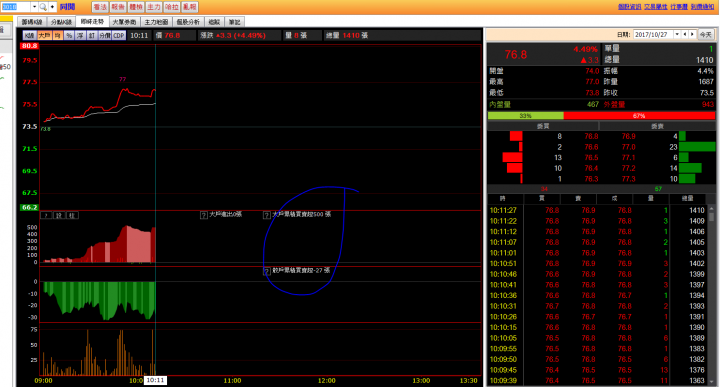Click help icon beside 大戶累積買賣超500張
This screenshot has width=720, height=387.
[266, 215]
